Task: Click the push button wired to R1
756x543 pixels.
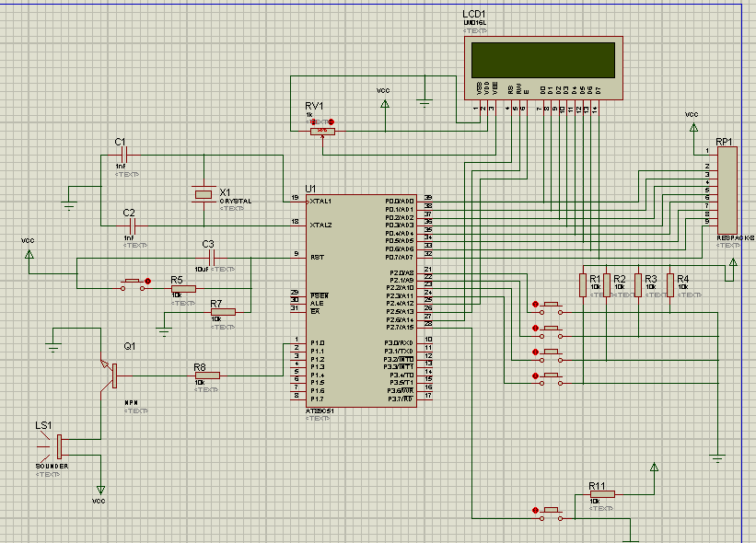Action: (x=552, y=379)
